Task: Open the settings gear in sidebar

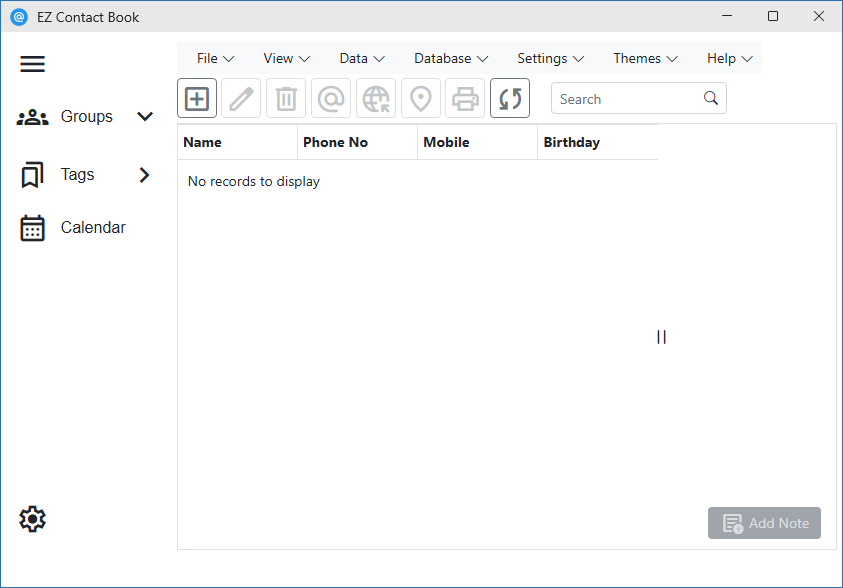Action: [x=33, y=519]
